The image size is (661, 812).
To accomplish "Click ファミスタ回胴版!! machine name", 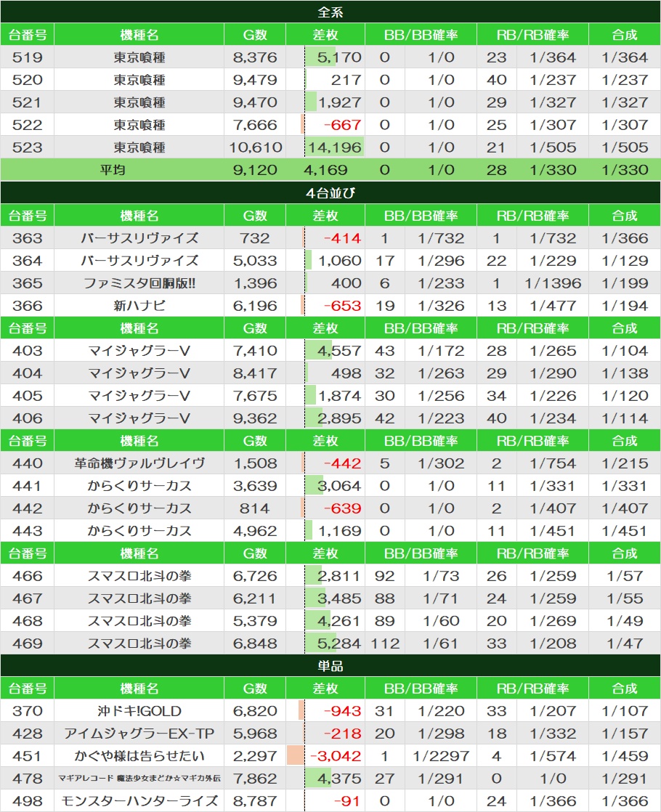I will click(x=139, y=283).
